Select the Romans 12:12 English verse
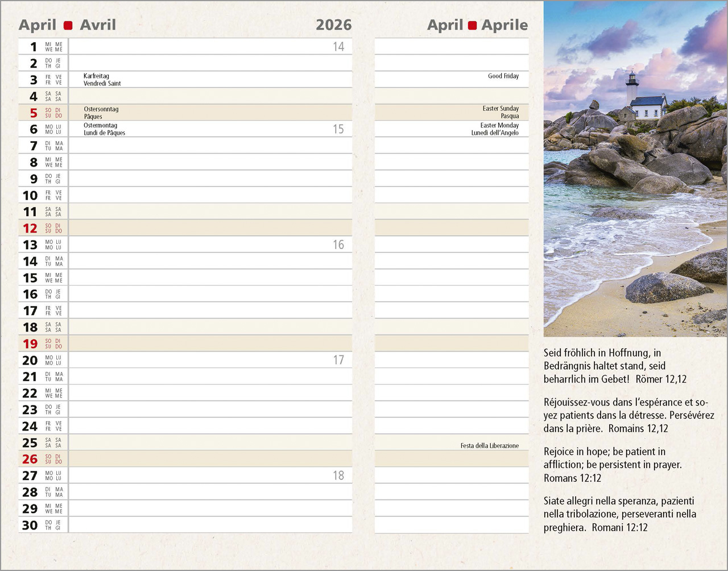Image resolution: width=728 pixels, height=571 pixels. tap(612, 465)
